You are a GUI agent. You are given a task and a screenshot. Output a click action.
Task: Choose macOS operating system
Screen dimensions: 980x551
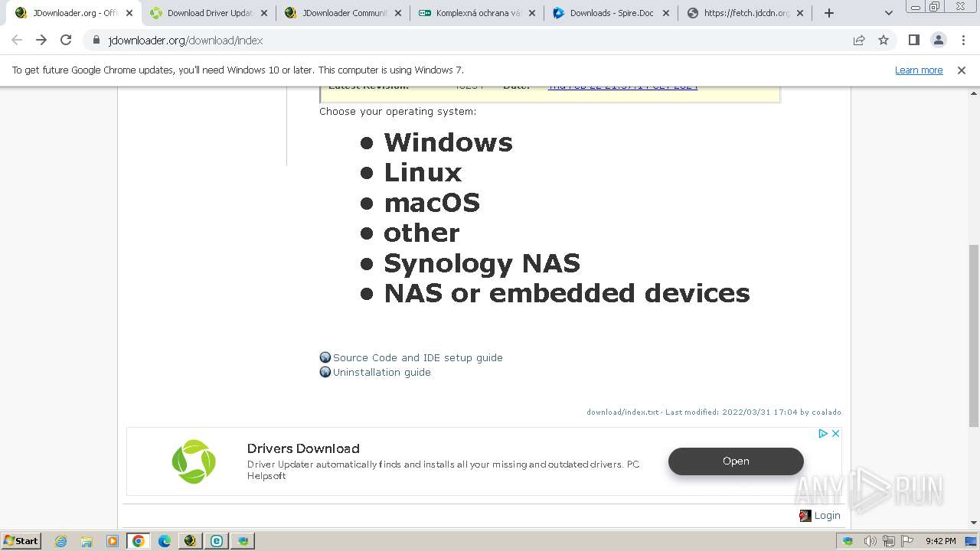tap(432, 203)
